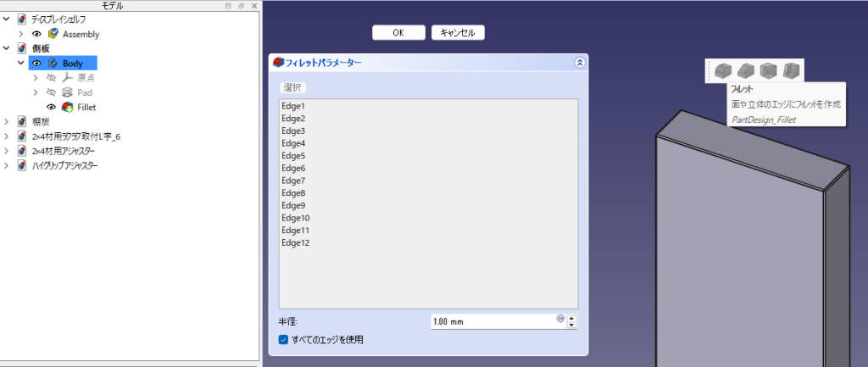Click the Draft tool icon in toolbar
Viewport: 868px width, 367px height.
(769, 70)
